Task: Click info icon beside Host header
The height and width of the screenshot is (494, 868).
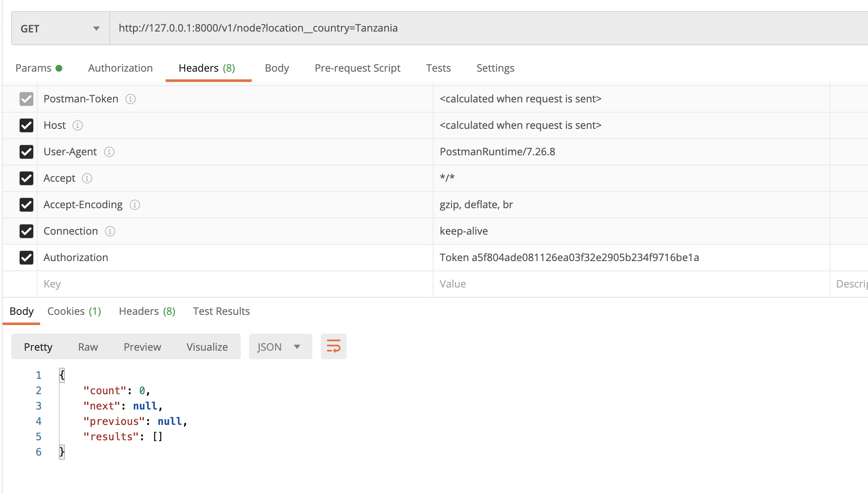Action: [78, 125]
